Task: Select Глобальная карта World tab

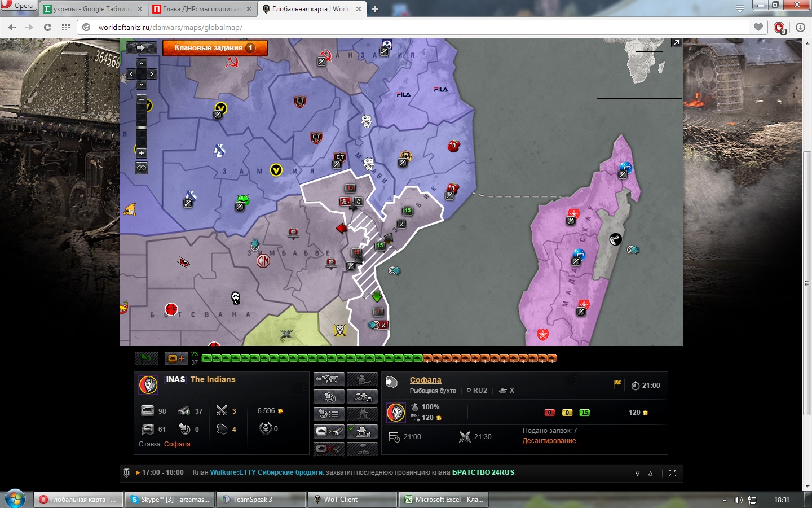Action: click(311, 9)
